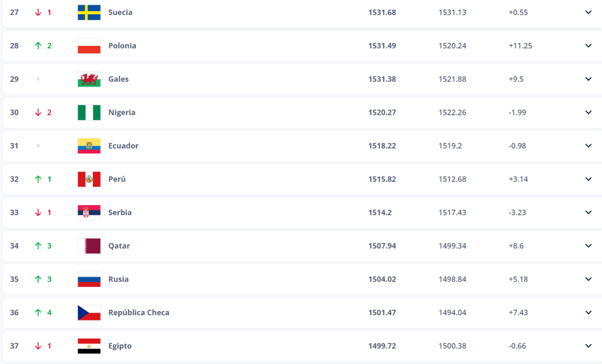
Task: Click the Nigeria flag icon
Action: pos(89,112)
